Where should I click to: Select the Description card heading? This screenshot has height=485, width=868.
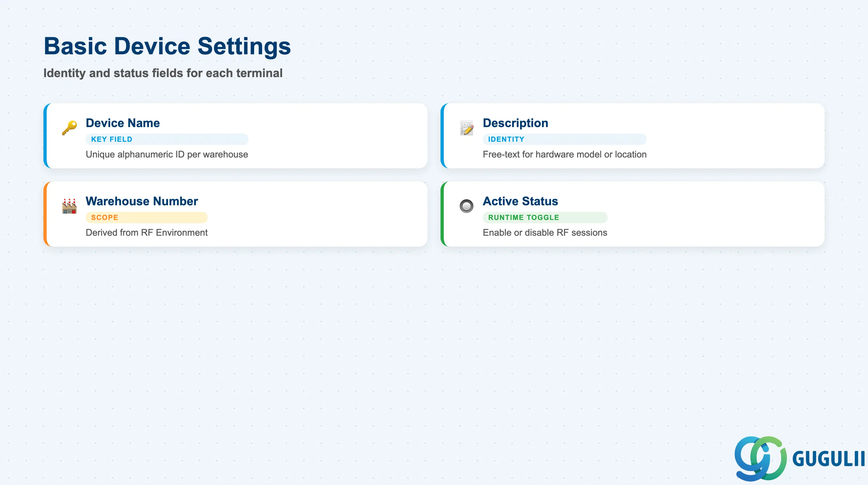pyautogui.click(x=516, y=123)
